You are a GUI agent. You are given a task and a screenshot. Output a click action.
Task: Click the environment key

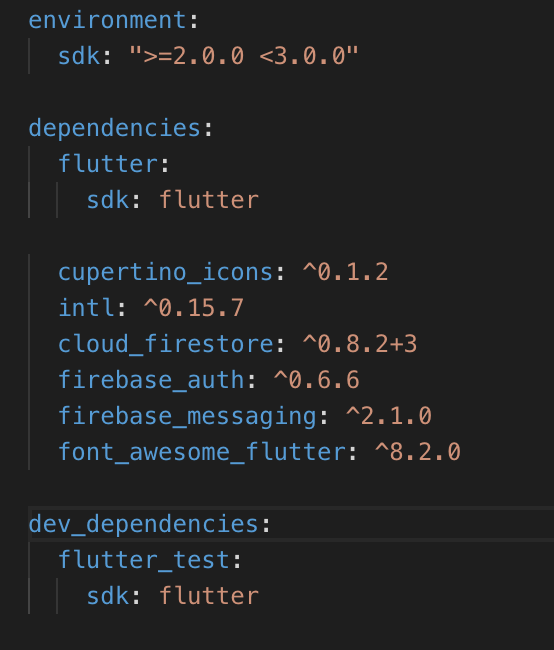point(107,21)
